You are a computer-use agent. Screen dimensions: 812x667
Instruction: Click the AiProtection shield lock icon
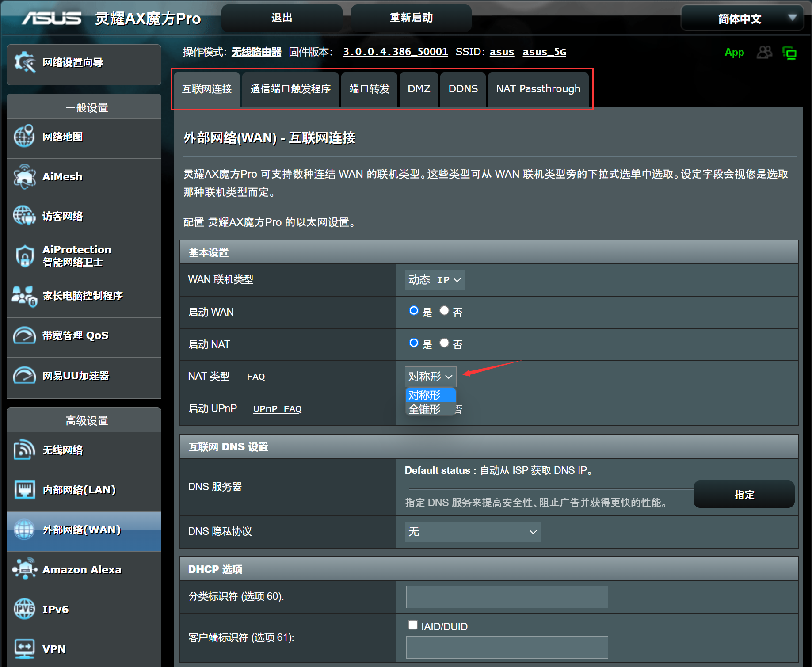pos(24,256)
